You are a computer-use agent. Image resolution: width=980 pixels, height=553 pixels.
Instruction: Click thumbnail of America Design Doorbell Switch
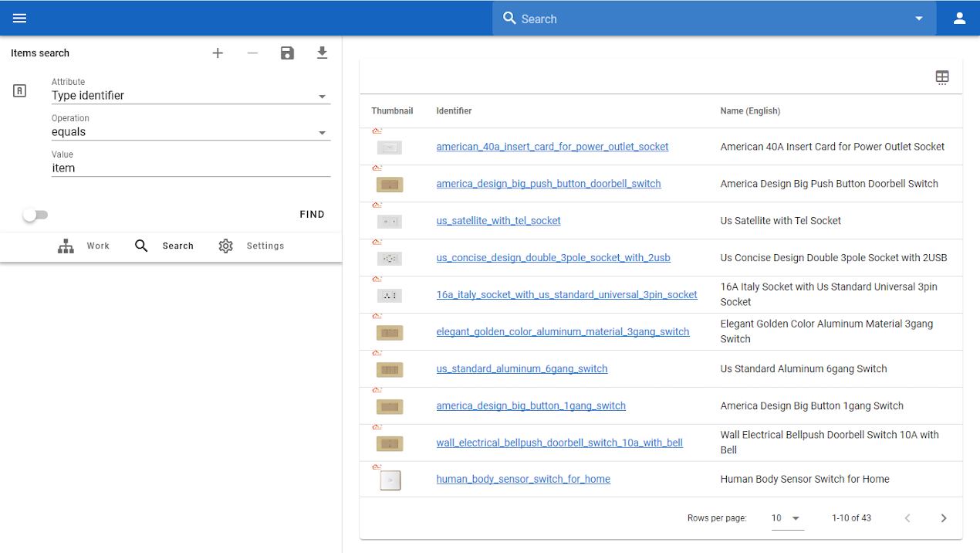[390, 185]
